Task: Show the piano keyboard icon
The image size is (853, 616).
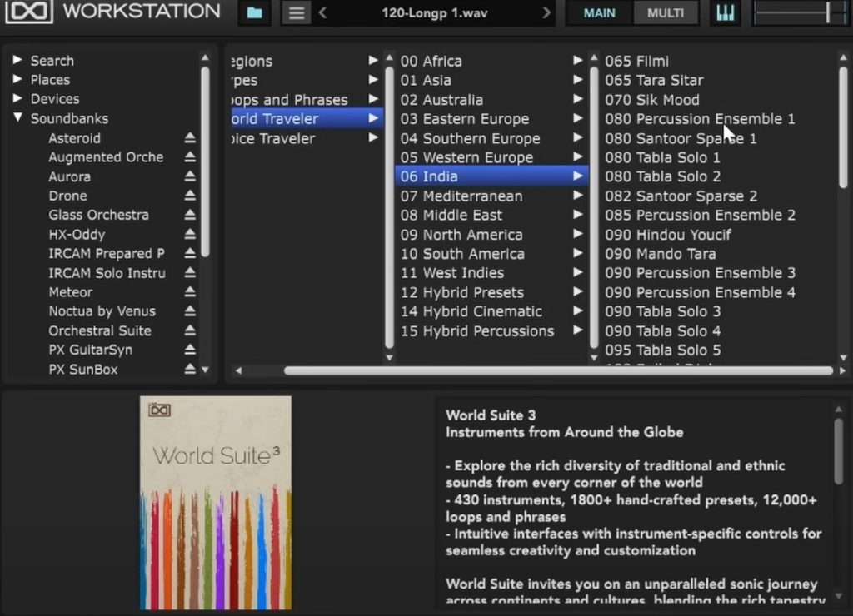Action: pos(726,13)
